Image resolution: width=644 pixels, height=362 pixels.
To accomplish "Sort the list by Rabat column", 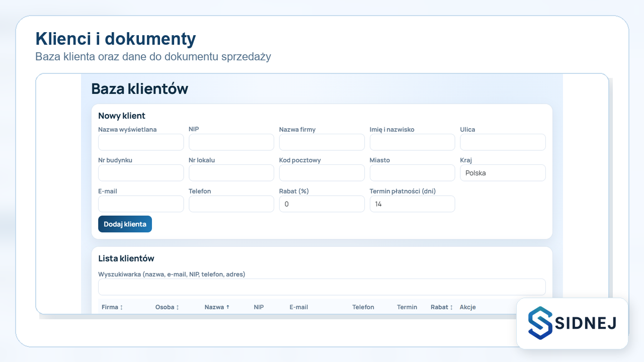I will click(x=442, y=307).
